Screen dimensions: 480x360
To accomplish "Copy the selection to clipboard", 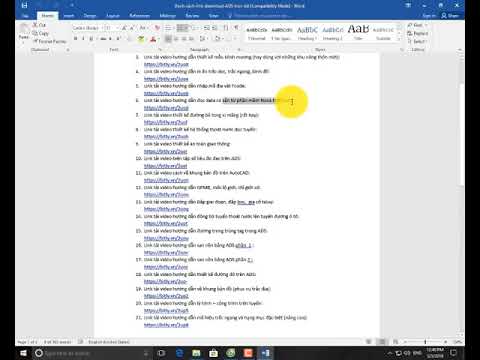I will click(x=41, y=33).
